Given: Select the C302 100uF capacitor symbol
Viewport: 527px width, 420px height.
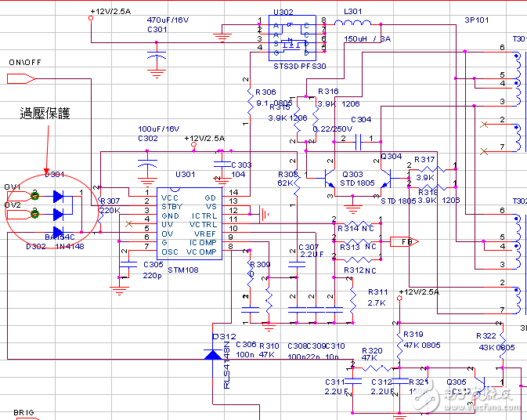Looking at the screenshot, I should click(x=146, y=165).
